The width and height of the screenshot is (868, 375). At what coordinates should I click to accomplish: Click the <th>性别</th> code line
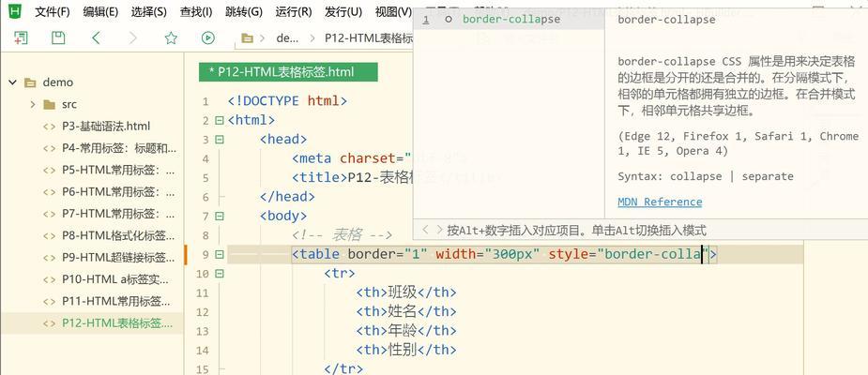pyautogui.click(x=406, y=350)
